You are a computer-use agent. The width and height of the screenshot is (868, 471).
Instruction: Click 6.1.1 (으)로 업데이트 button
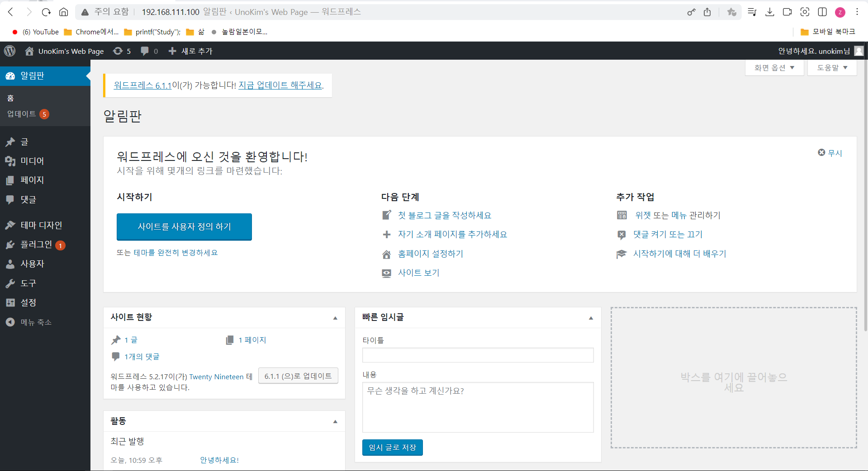pos(298,376)
